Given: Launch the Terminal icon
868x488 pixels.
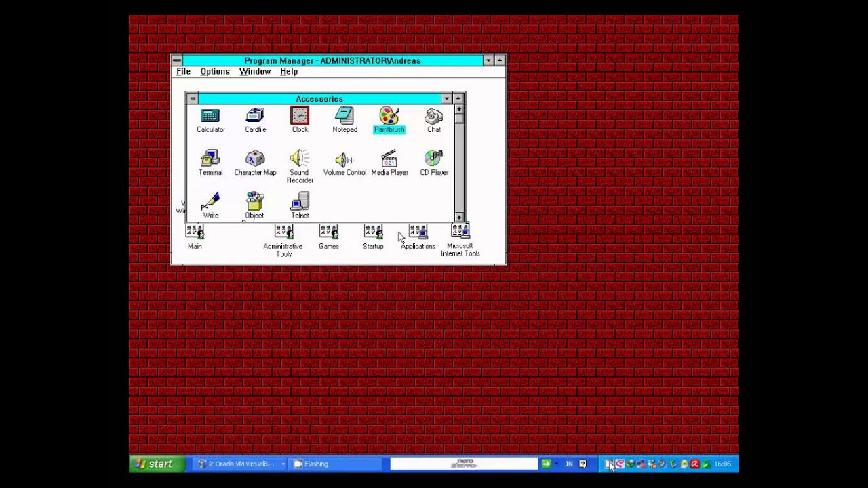Looking at the screenshot, I should (x=210, y=163).
